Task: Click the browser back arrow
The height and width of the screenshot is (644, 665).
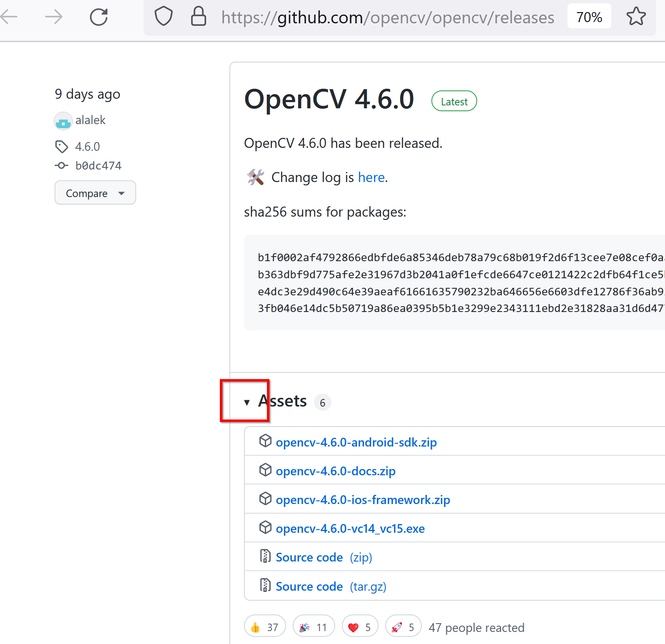Action: 8,17
